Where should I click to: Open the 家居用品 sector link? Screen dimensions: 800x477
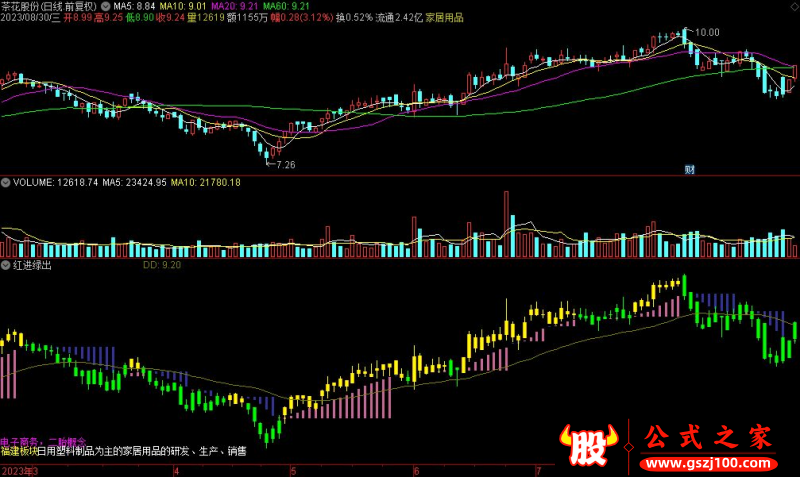pyautogui.click(x=444, y=18)
